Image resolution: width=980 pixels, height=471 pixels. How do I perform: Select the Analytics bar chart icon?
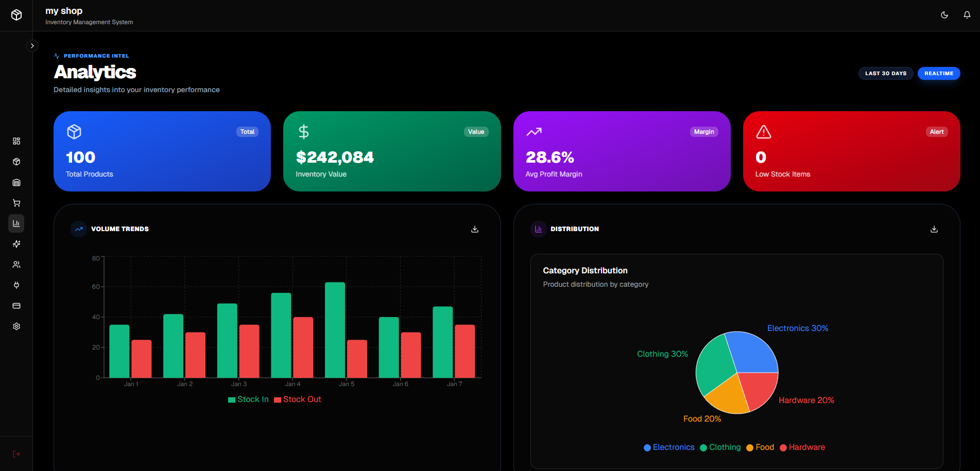click(16, 223)
